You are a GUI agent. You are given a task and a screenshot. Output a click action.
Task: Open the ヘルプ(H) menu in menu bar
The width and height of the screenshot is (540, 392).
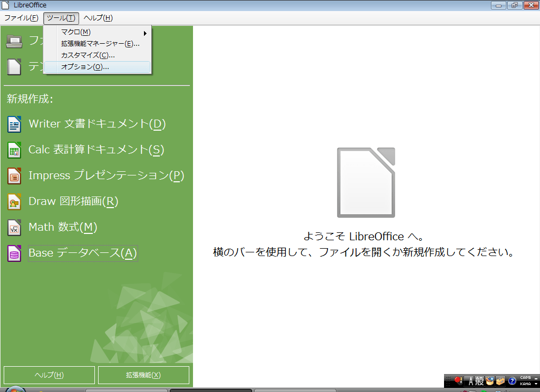(98, 18)
